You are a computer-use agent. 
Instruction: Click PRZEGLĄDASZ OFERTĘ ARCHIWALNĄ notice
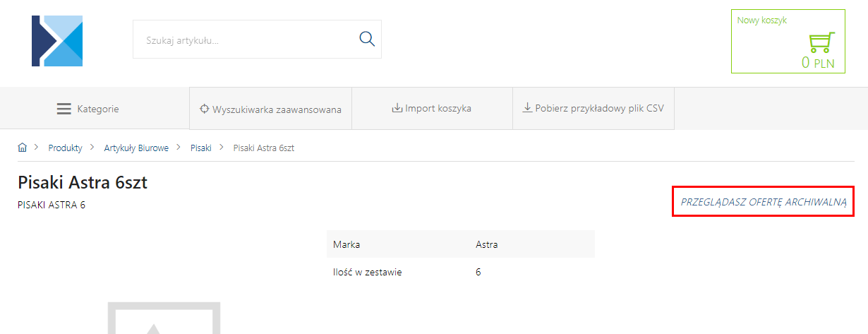(x=764, y=201)
